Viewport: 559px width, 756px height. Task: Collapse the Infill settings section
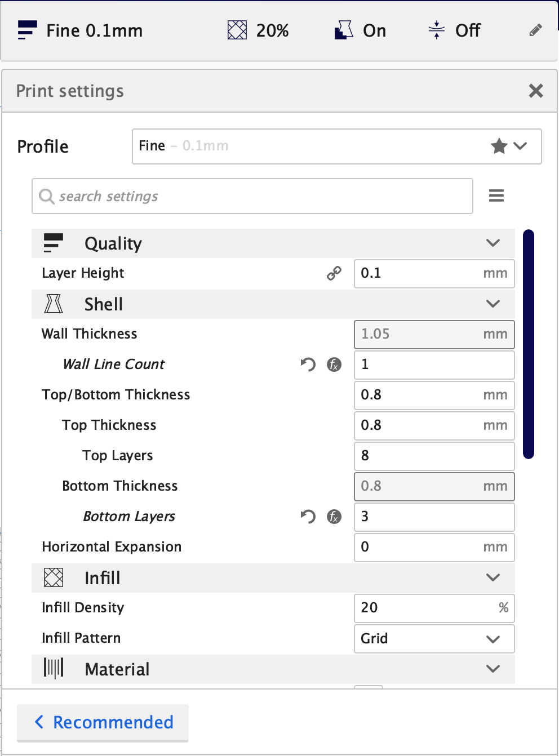[493, 578]
